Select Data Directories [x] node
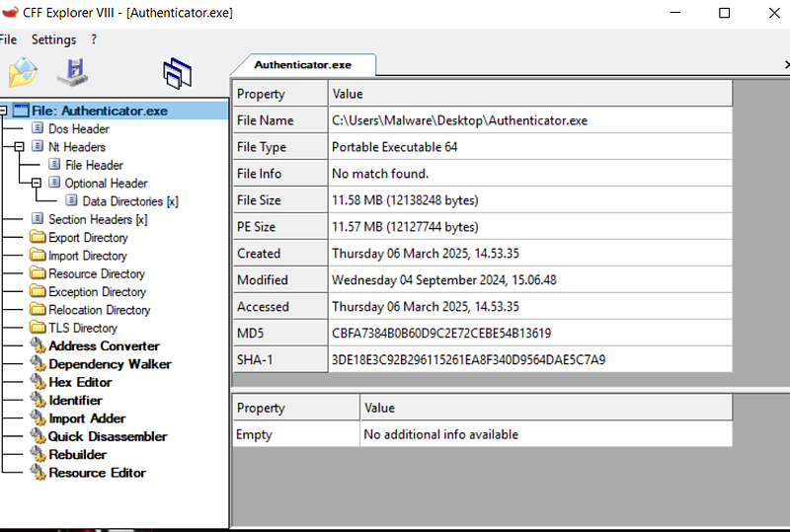The height and width of the screenshot is (532, 790). pos(130,201)
